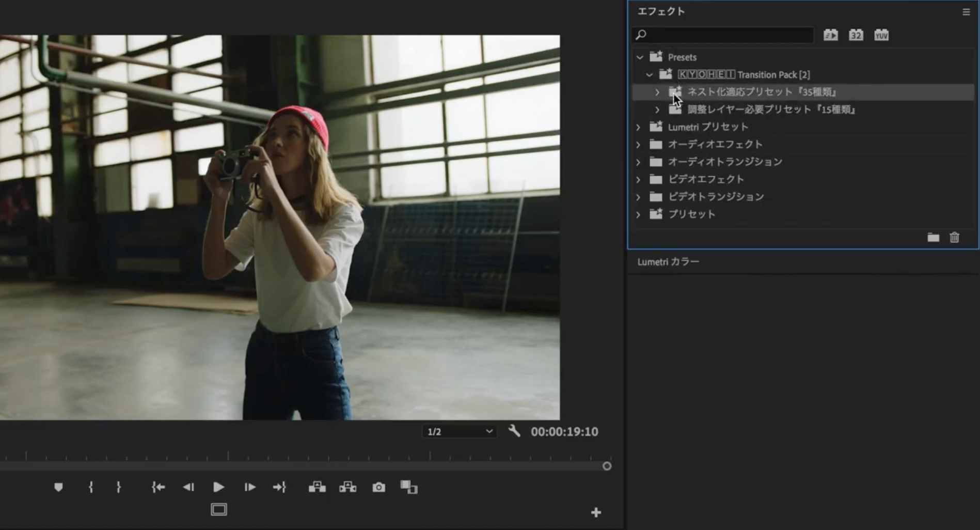
Task: Toggle the Accelerated Effects filter
Action: (830, 35)
